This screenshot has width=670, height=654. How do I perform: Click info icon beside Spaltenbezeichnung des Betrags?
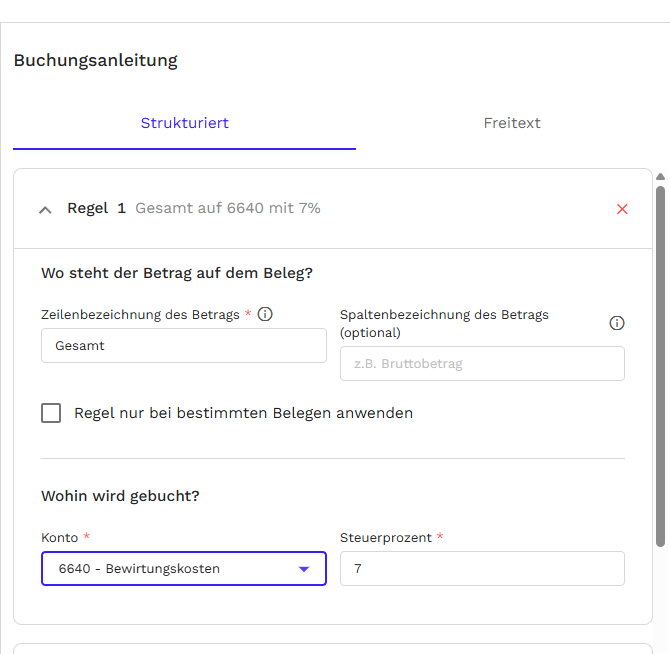point(617,323)
